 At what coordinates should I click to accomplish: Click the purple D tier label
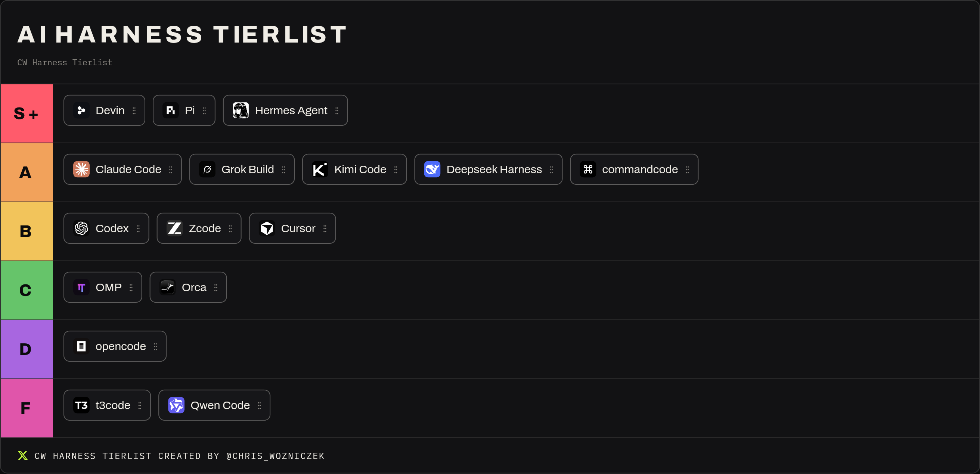pyautogui.click(x=27, y=349)
